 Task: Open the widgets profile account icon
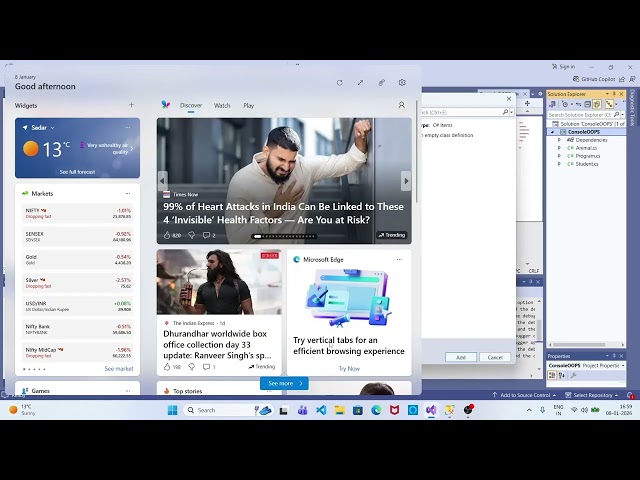pyautogui.click(x=402, y=105)
